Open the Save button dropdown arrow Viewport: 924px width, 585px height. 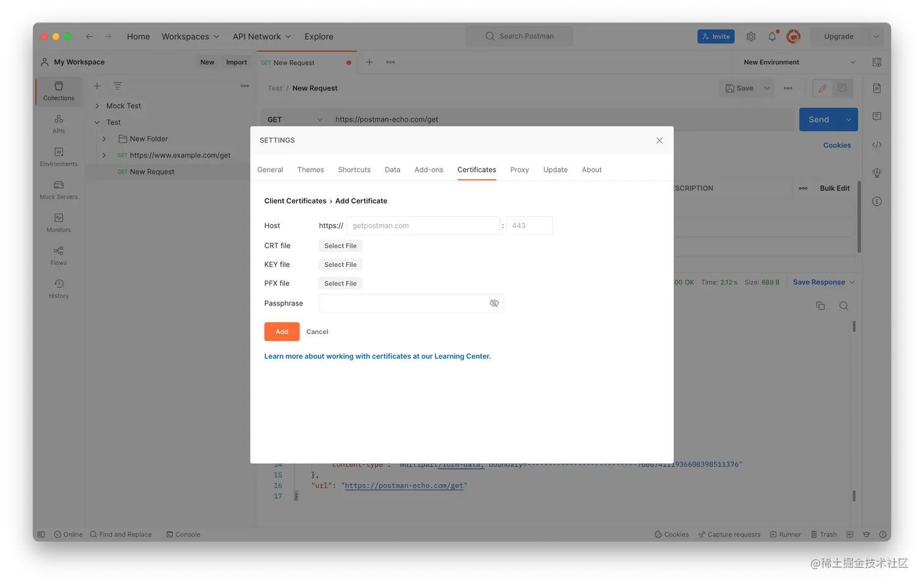[767, 89]
